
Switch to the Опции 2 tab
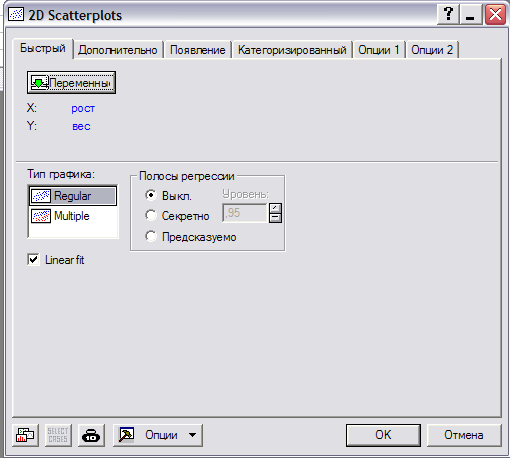click(432, 50)
